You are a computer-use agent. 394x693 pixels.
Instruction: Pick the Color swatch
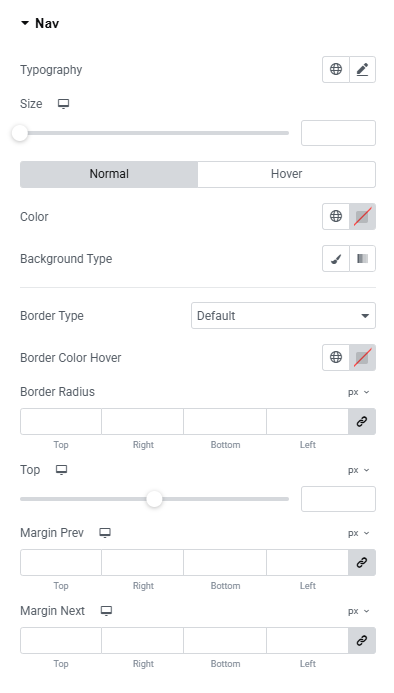pyautogui.click(x=362, y=217)
